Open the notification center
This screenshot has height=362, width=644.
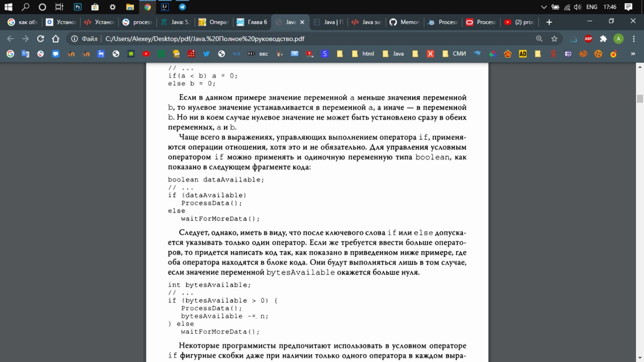click(628, 7)
